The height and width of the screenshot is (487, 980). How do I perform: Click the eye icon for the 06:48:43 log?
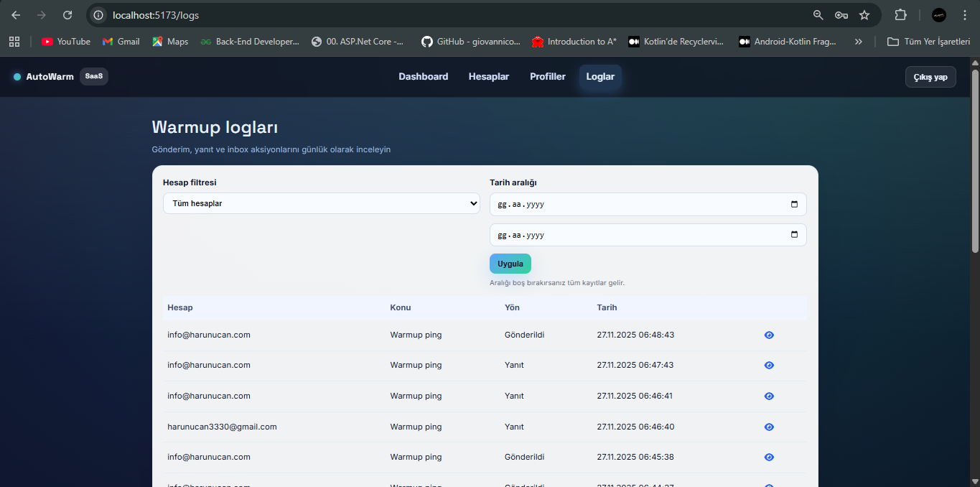(769, 335)
